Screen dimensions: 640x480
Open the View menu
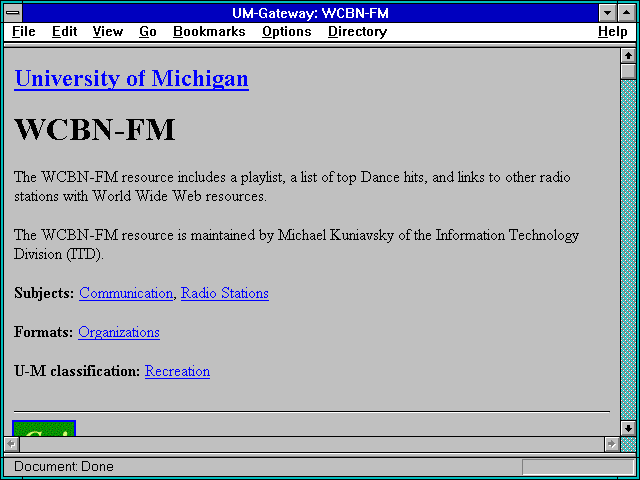(x=108, y=32)
